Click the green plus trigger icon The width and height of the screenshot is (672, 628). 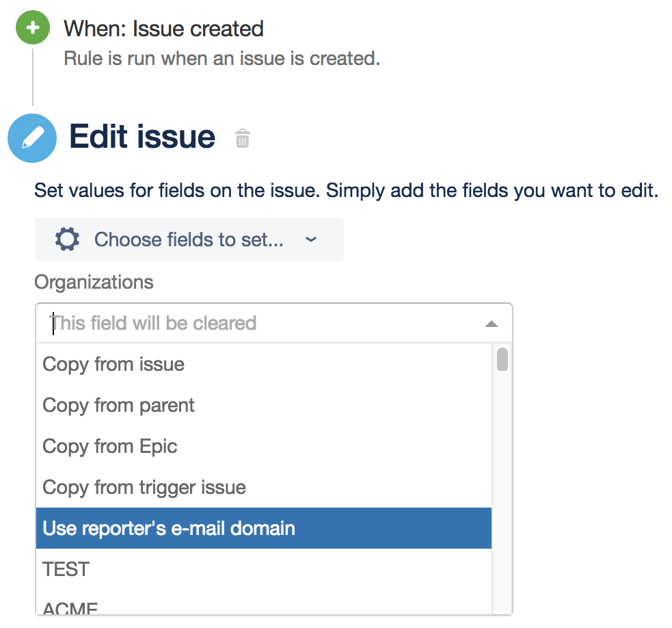click(33, 28)
